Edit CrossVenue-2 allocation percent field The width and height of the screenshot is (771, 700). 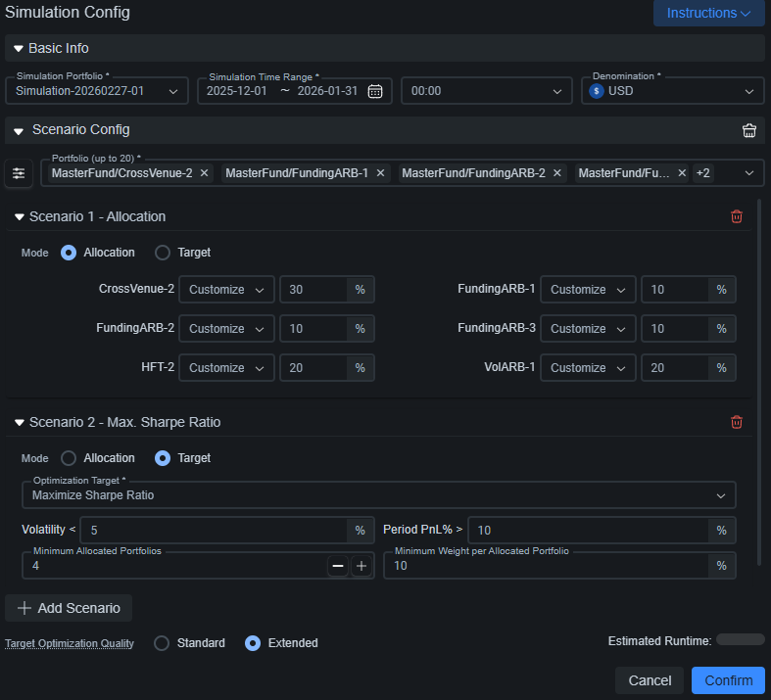click(x=313, y=290)
